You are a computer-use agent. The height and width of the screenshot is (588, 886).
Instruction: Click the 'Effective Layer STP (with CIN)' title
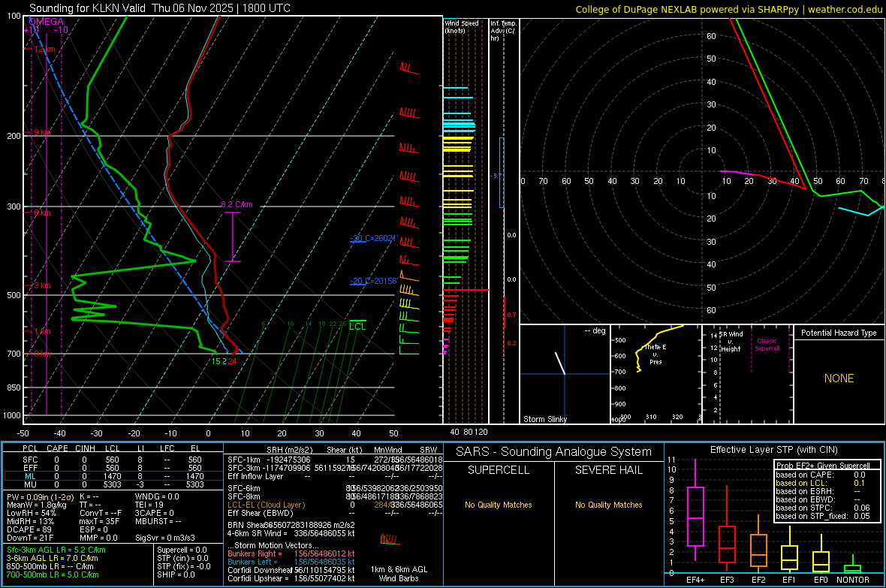(773, 450)
